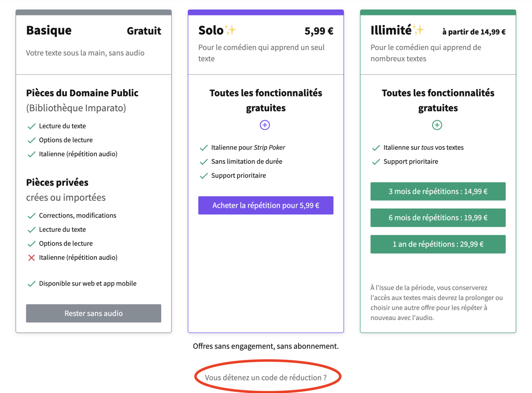Open the code de réduction link

(x=266, y=378)
